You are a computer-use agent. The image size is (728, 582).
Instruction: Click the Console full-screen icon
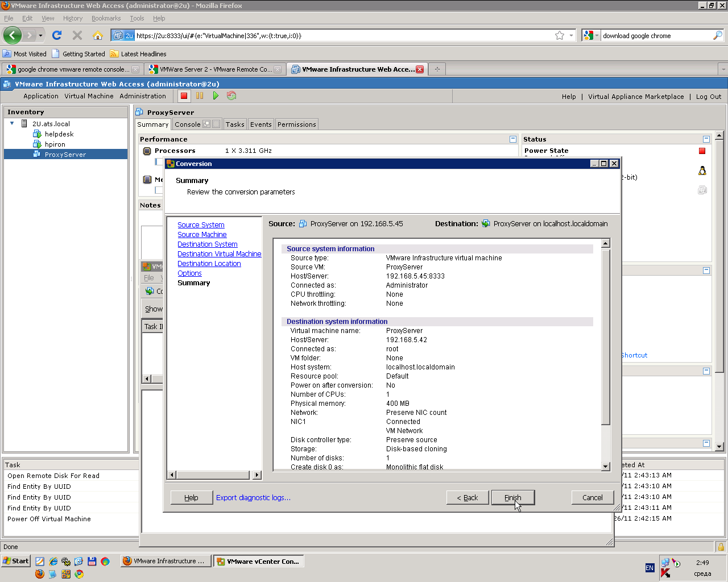216,124
